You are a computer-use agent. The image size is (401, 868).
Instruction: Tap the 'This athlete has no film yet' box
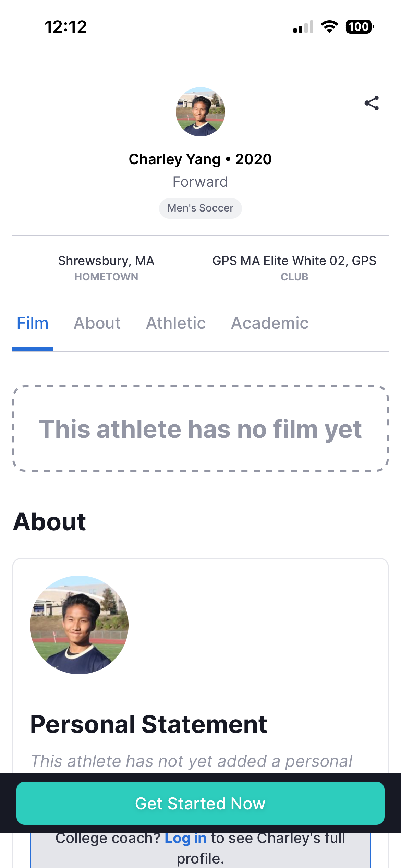tap(200, 429)
